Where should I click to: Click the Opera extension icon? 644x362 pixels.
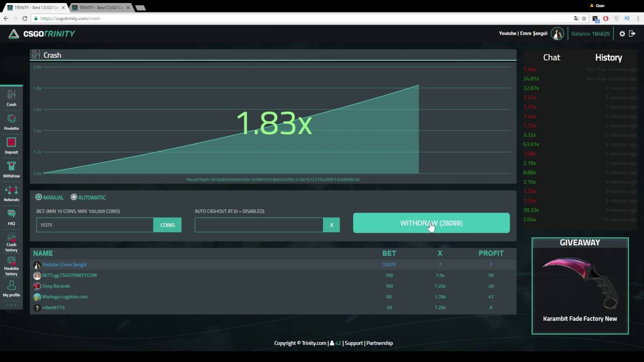click(606, 18)
